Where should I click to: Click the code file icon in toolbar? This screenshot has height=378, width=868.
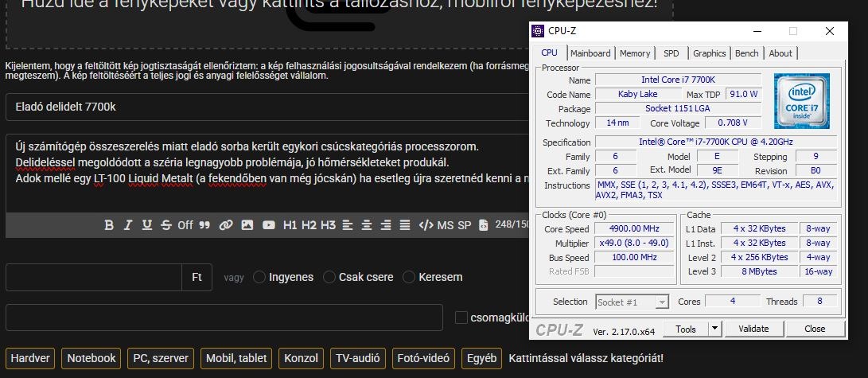pos(483,225)
